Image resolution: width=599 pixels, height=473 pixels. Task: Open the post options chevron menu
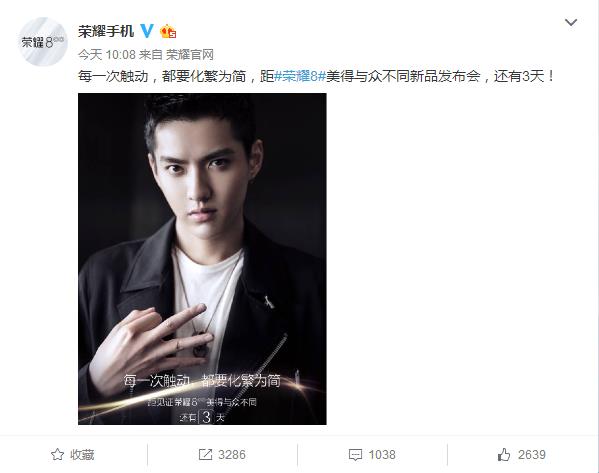[x=571, y=23]
